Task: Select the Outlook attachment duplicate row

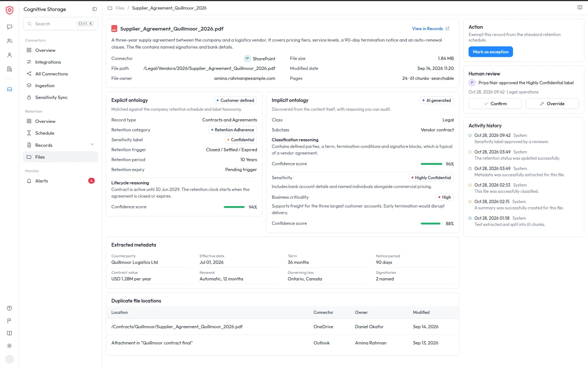Action: pos(282,343)
